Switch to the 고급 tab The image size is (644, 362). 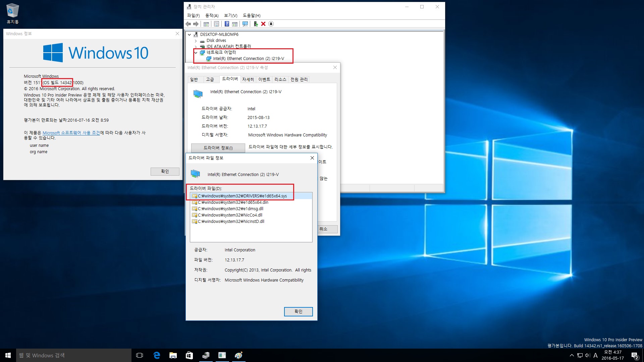tap(210, 79)
